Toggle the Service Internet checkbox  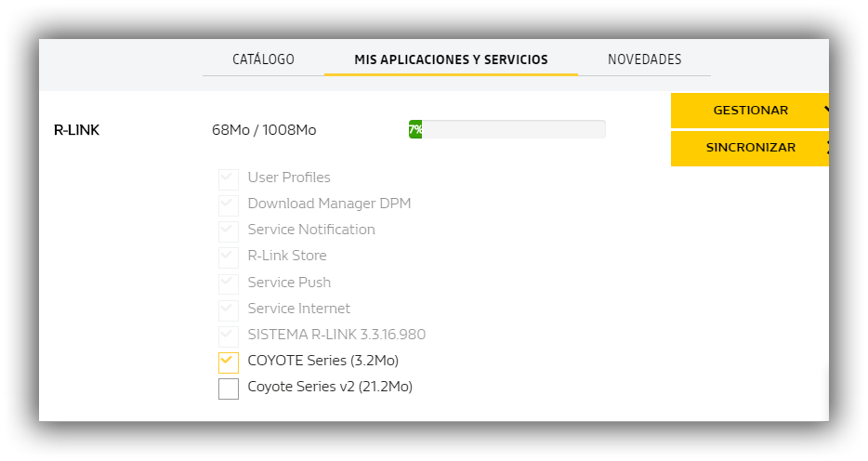click(229, 310)
